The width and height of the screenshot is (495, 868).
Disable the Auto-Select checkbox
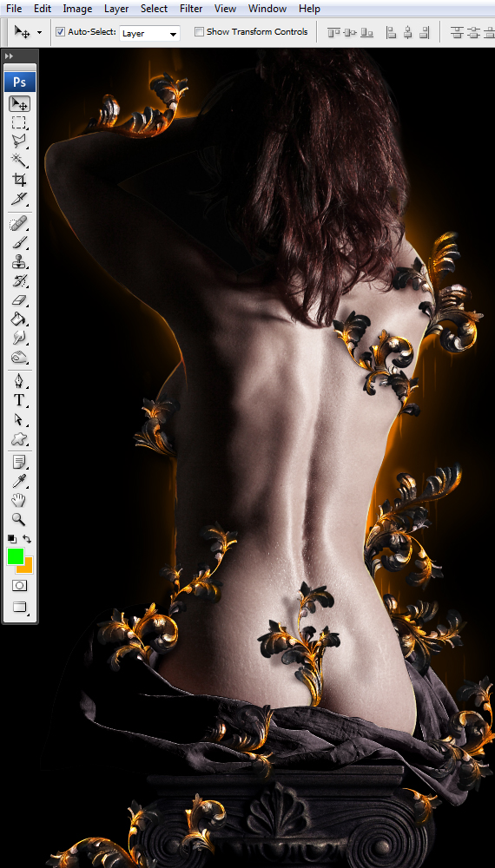pos(60,32)
